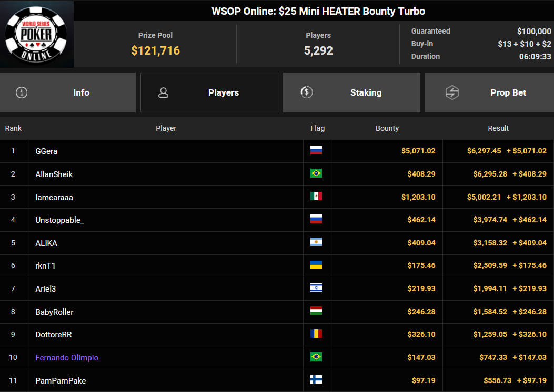
Task: Sort by the Bounty column header
Action: tap(387, 128)
